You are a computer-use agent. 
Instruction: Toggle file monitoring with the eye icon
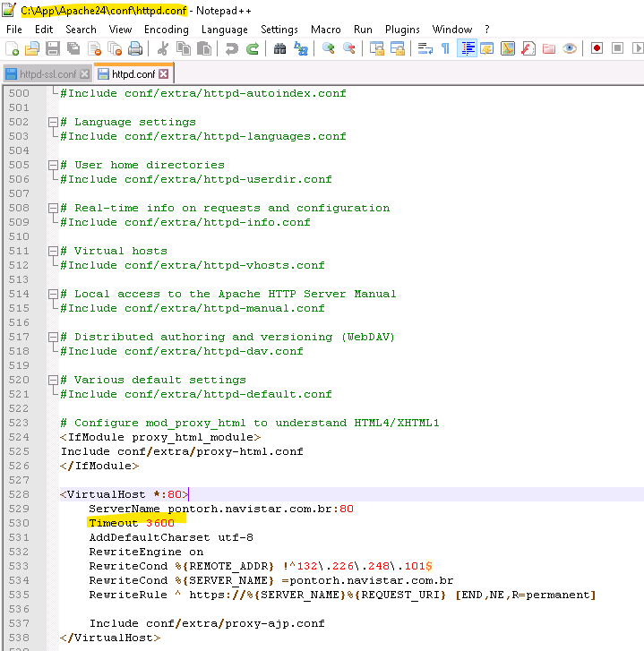[x=570, y=48]
